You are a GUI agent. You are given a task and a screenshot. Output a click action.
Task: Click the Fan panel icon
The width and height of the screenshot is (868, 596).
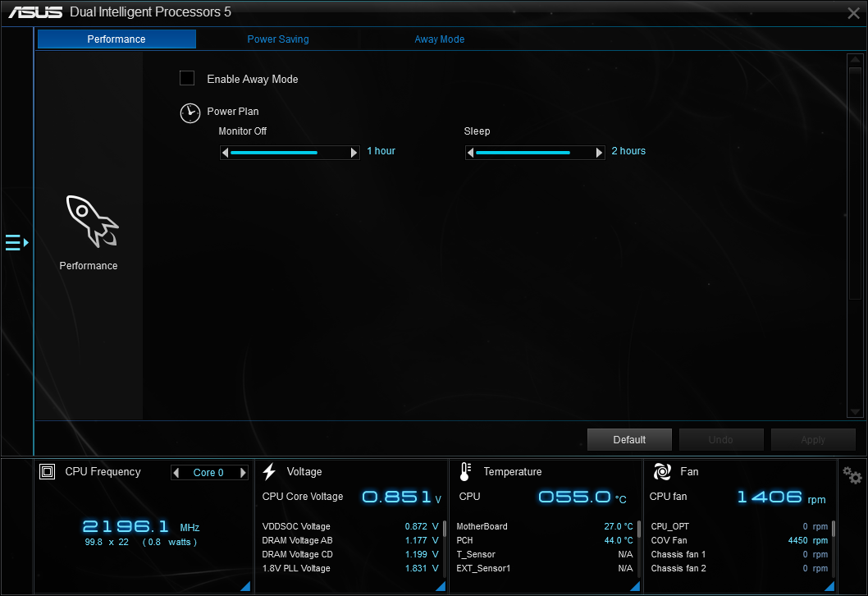pyautogui.click(x=662, y=471)
